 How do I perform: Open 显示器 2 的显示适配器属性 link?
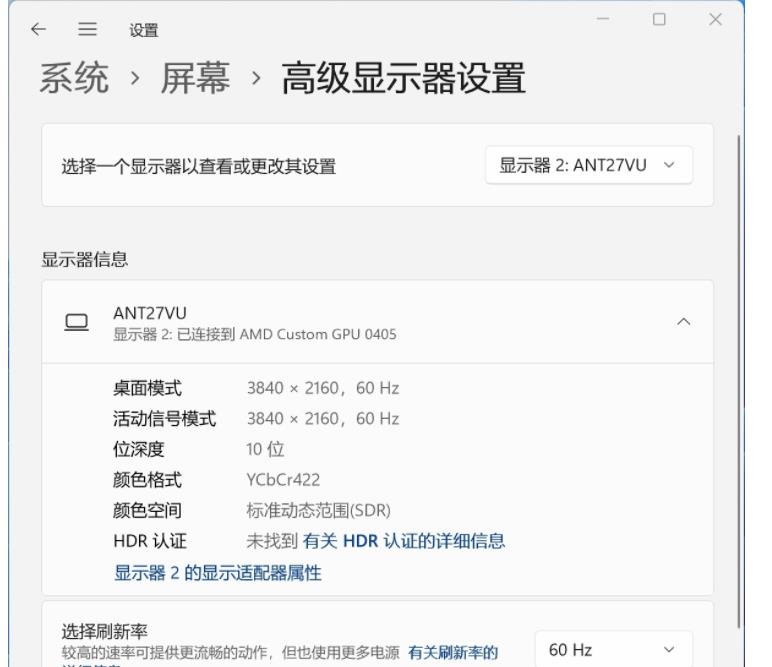[217, 573]
